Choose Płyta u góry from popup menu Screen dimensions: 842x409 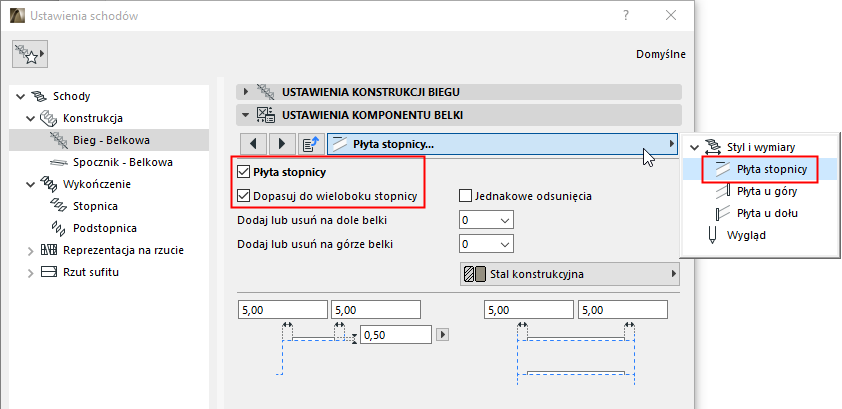[766, 191]
